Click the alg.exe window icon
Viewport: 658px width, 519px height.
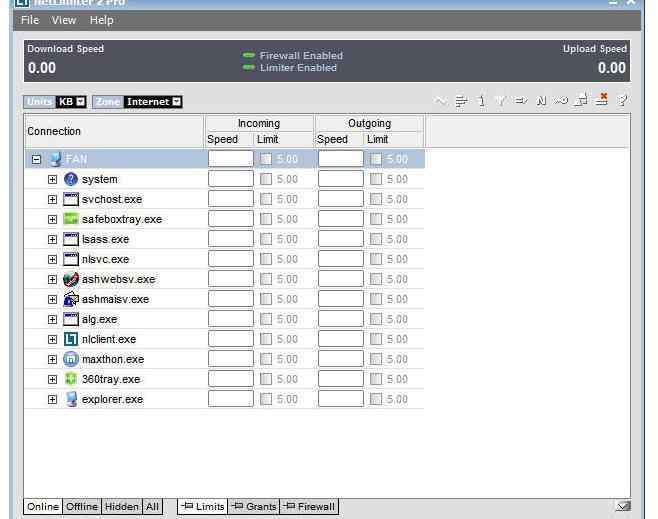point(71,319)
